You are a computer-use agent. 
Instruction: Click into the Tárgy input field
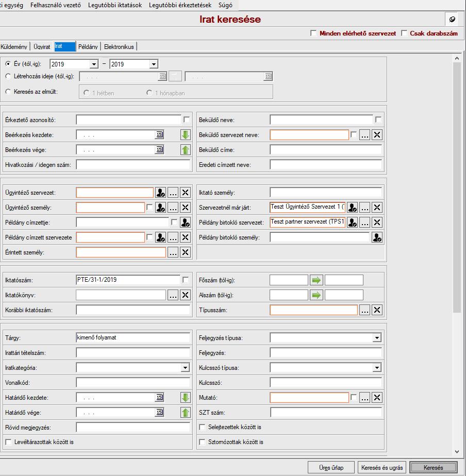point(133,337)
